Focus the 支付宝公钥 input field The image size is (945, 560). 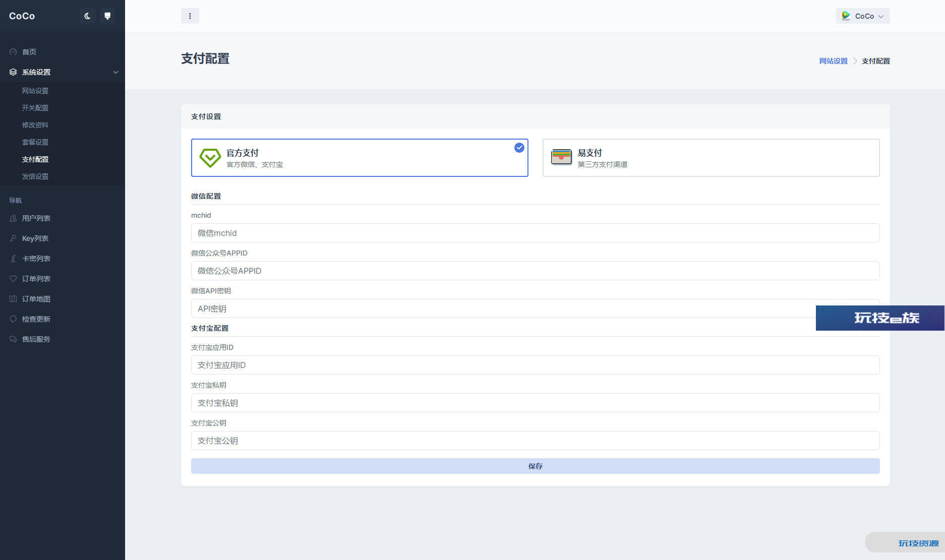(536, 441)
